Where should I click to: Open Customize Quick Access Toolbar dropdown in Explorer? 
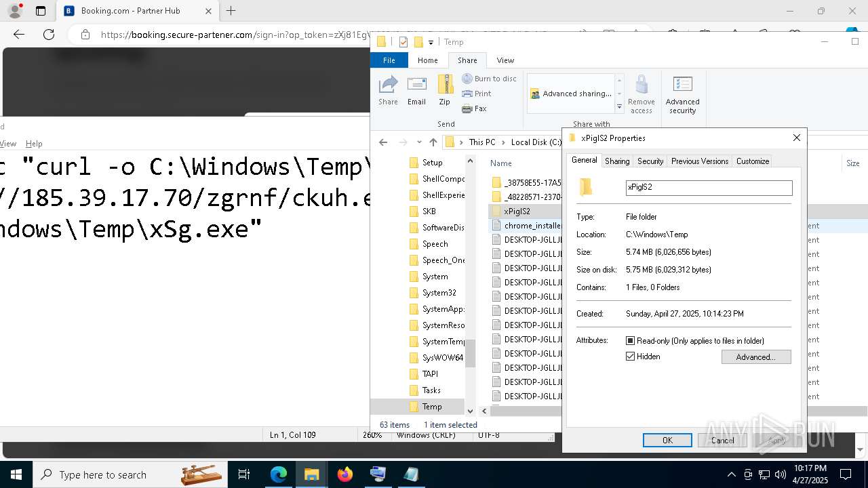[431, 42]
